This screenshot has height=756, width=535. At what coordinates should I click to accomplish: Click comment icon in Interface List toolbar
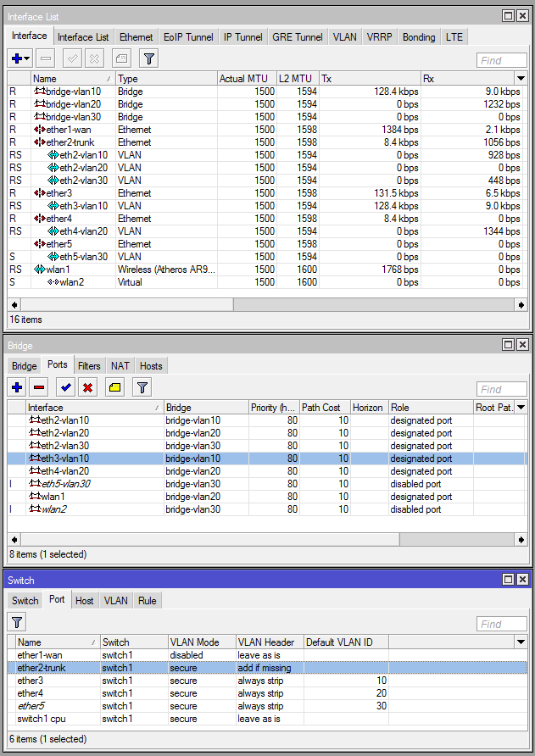point(121,58)
